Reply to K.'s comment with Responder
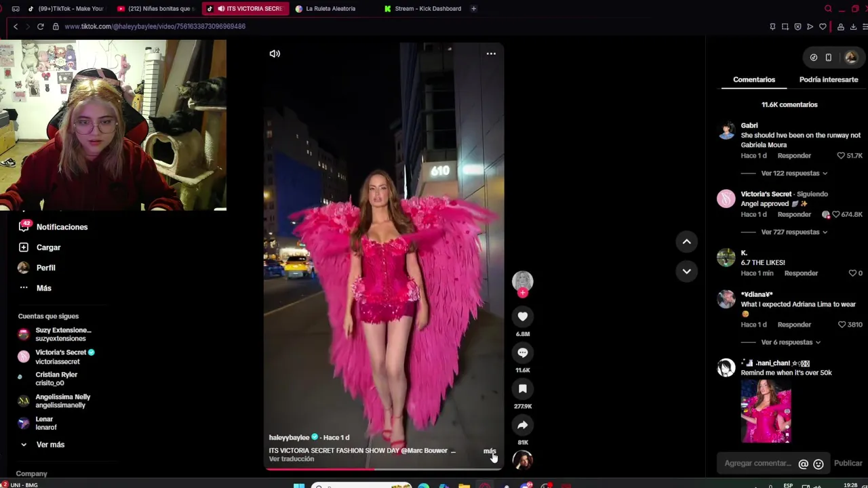Screen dimensions: 868x488 pyautogui.click(x=801, y=273)
